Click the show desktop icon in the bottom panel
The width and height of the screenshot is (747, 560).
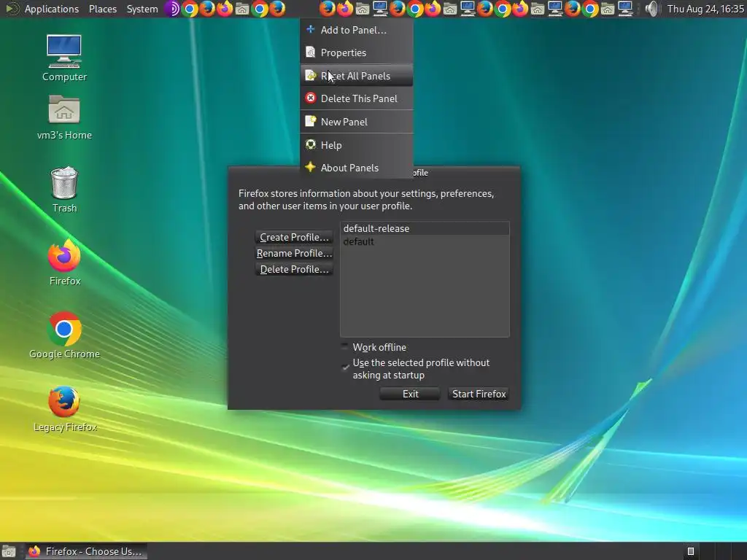coord(9,551)
